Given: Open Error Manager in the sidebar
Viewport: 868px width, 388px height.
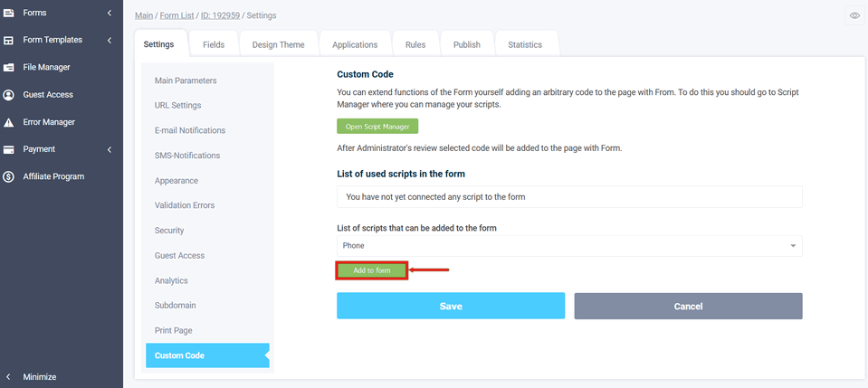Looking at the screenshot, I should (x=49, y=122).
